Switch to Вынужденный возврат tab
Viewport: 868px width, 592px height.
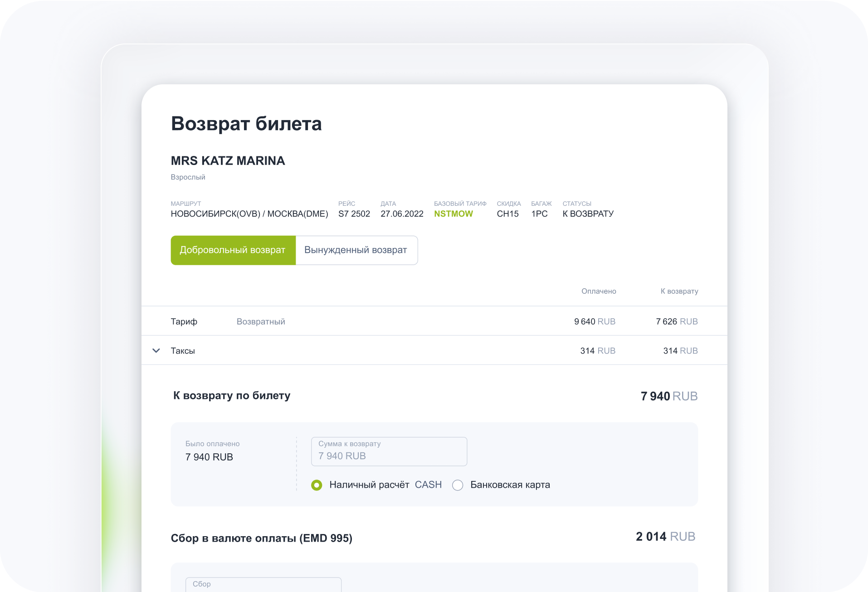click(356, 250)
